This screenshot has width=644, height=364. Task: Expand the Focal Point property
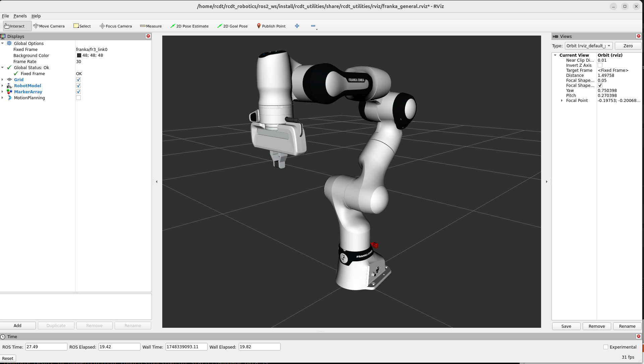[x=562, y=101]
